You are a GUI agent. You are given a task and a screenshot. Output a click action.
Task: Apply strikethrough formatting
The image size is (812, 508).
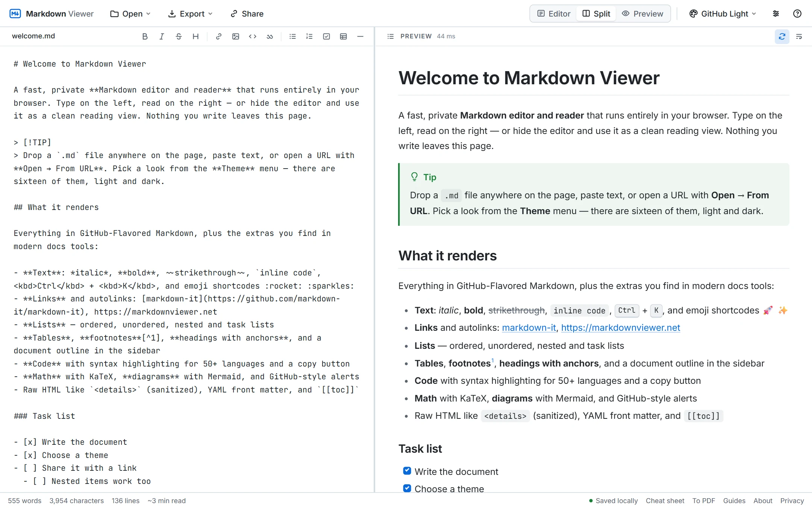point(179,37)
